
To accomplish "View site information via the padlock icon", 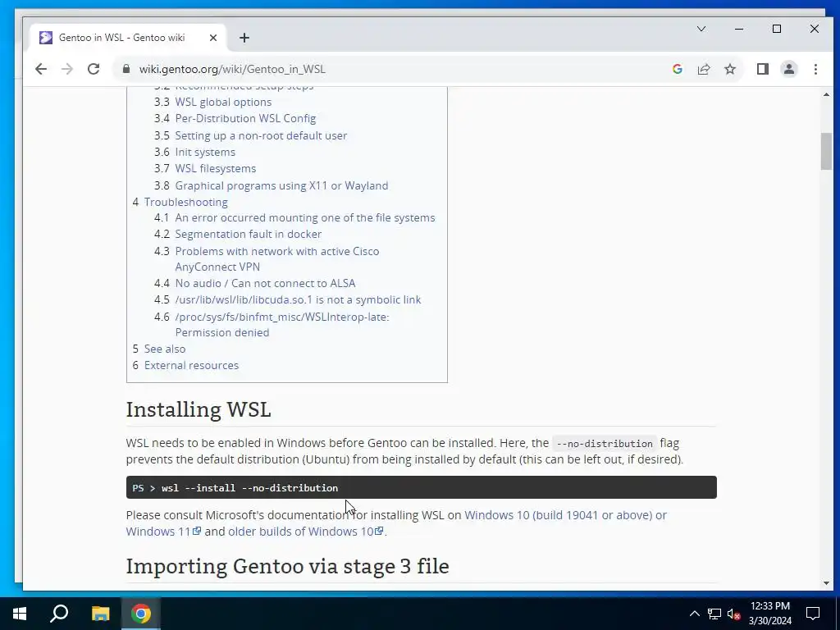I will pyautogui.click(x=126, y=69).
